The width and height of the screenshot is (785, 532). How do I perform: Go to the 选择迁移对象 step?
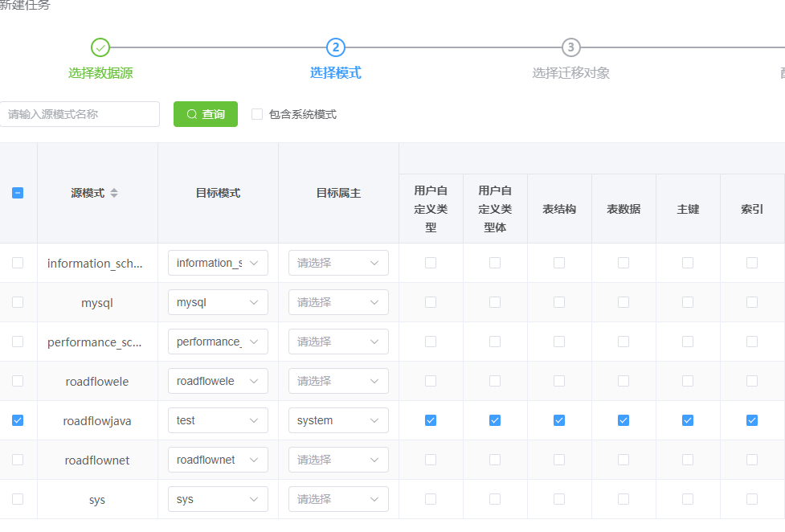[570, 73]
